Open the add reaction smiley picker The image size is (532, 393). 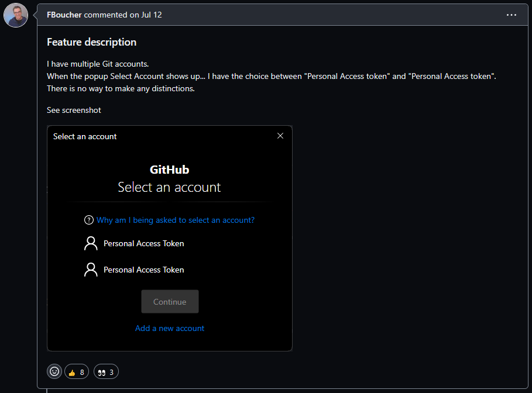pyautogui.click(x=54, y=371)
